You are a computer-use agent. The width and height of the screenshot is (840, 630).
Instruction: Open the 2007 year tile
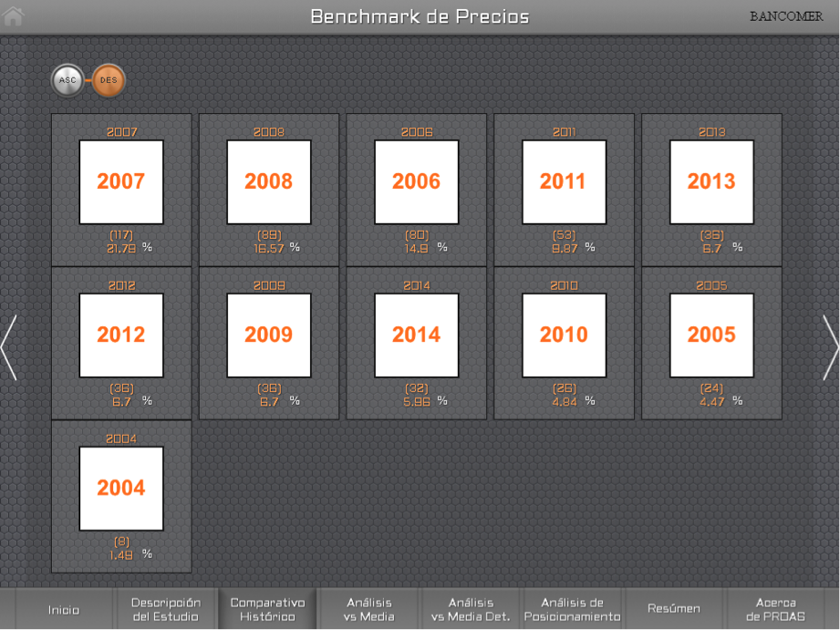[121, 182]
